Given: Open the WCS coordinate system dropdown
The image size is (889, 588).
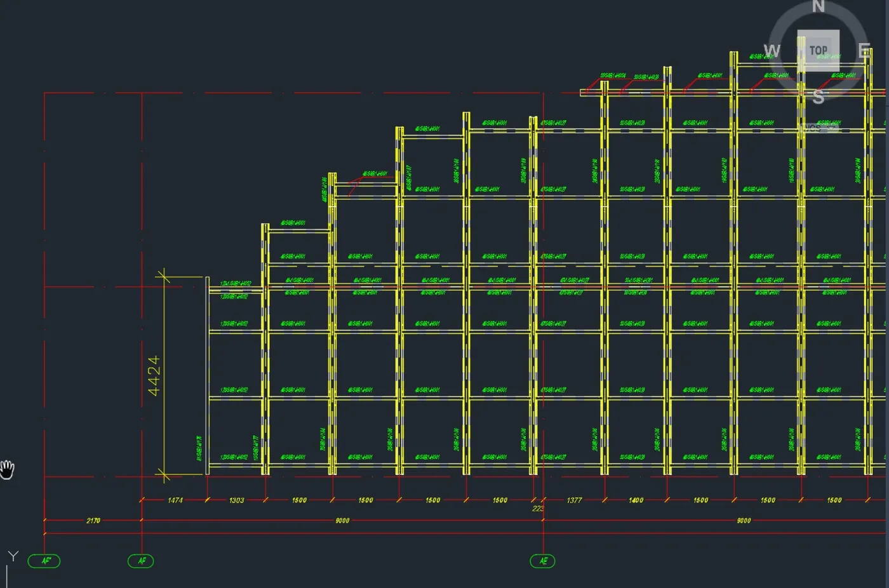Looking at the screenshot, I should pos(820,128).
